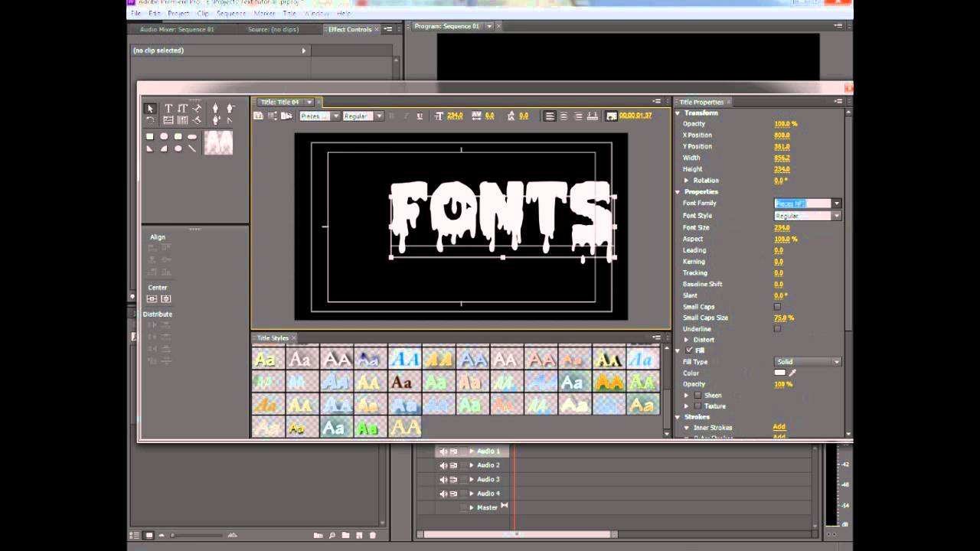Open Tab Stops icon
Viewport: 980px width, 551px height.
[x=593, y=116]
